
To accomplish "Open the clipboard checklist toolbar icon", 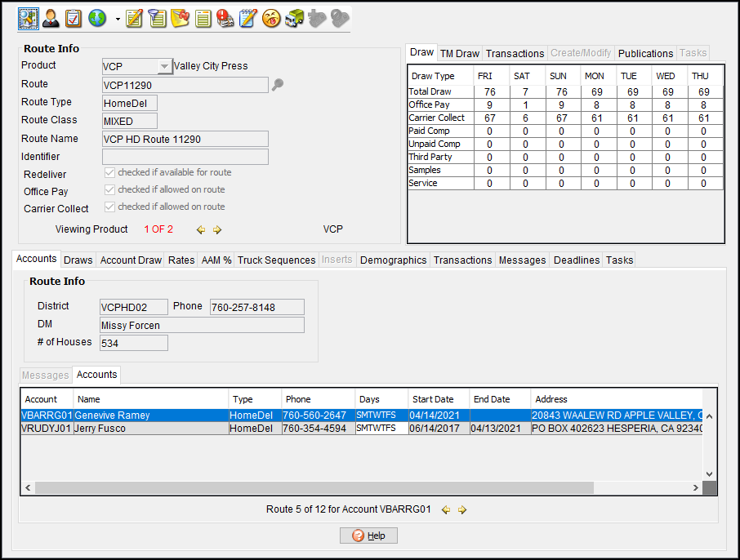I will pos(74,17).
